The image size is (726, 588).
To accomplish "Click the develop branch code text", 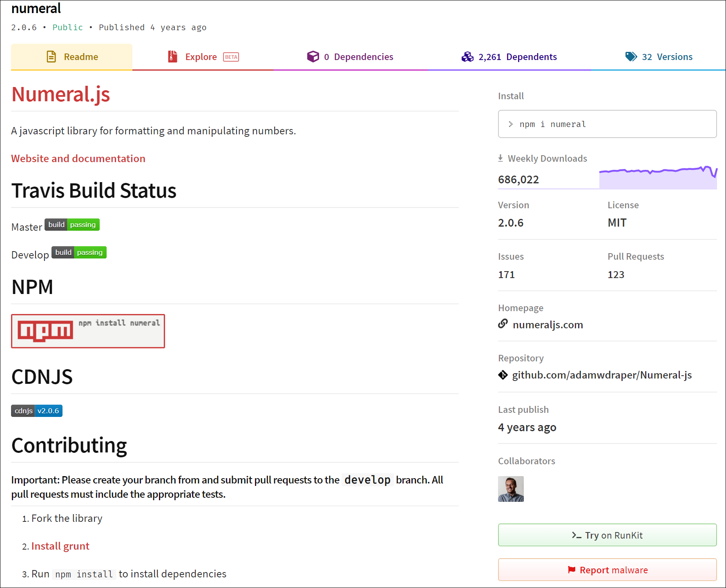I will click(367, 480).
